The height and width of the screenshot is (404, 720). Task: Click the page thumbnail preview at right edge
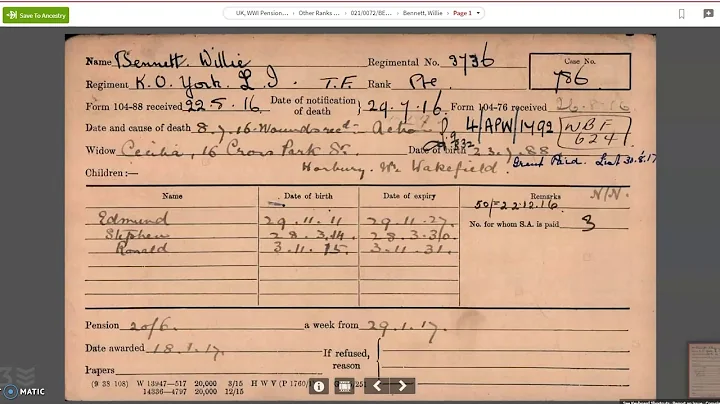(x=704, y=370)
